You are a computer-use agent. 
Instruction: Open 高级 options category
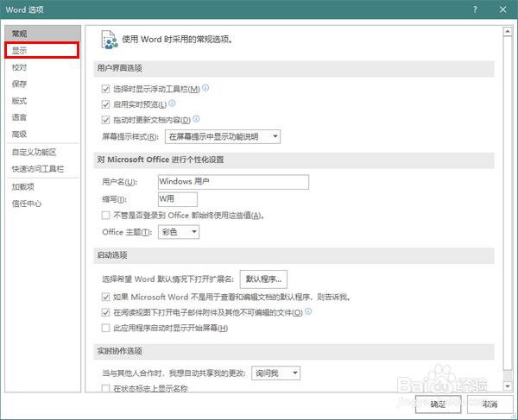(42, 134)
